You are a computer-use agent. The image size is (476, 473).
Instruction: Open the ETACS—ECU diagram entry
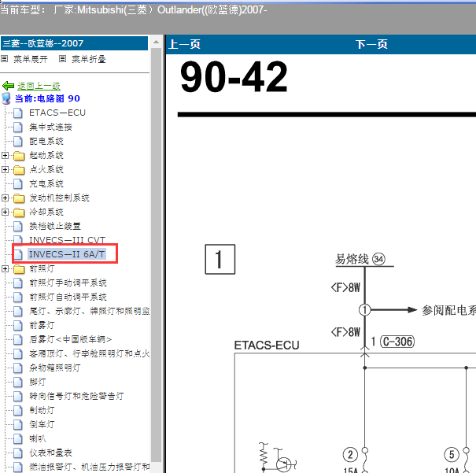pos(57,113)
